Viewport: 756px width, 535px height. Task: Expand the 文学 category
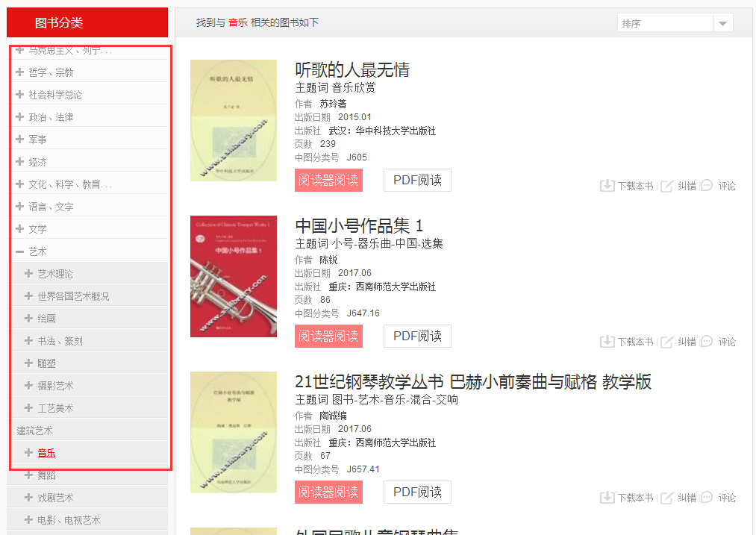(20, 229)
